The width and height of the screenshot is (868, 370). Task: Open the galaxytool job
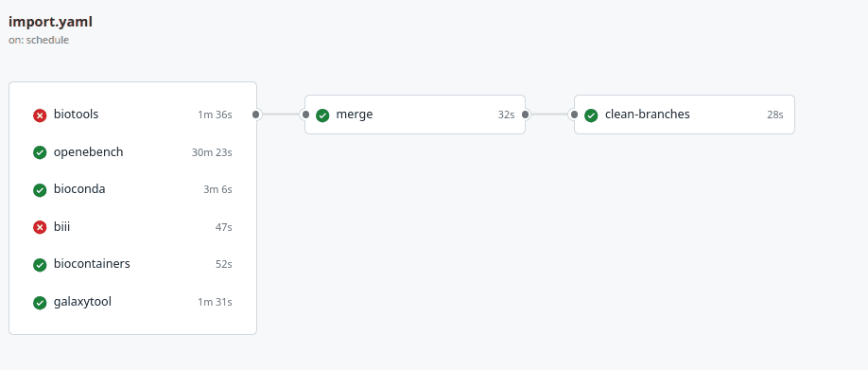point(133,302)
